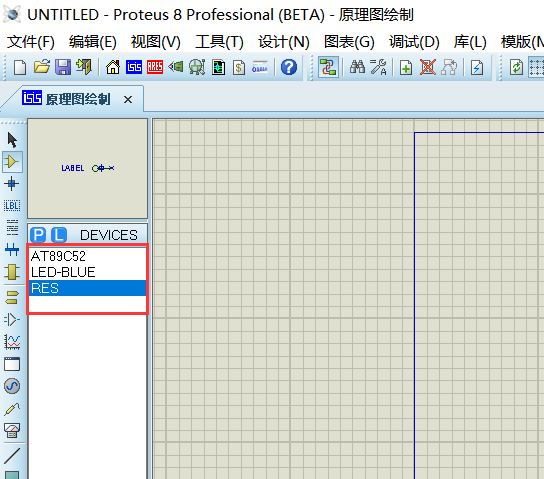The height and width of the screenshot is (479, 544).
Task: Toggle the wire autorouter
Action: [328, 67]
